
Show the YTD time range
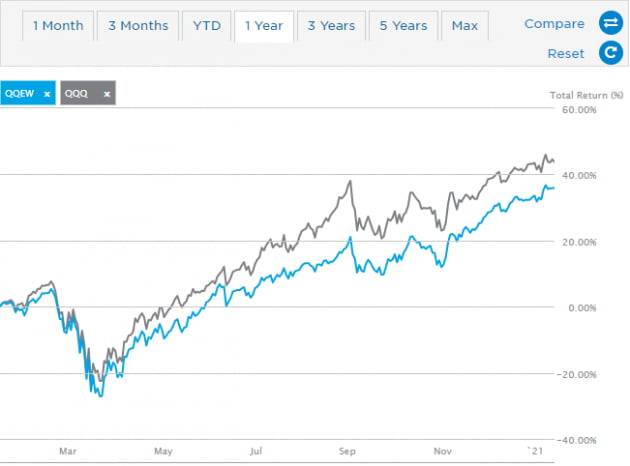[x=204, y=25]
